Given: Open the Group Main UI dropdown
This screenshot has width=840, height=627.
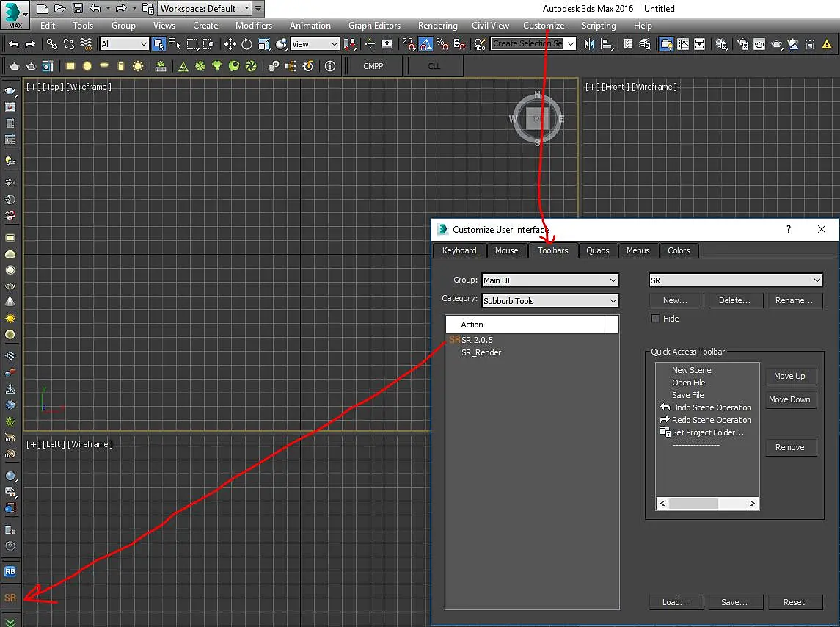Looking at the screenshot, I should (550, 280).
